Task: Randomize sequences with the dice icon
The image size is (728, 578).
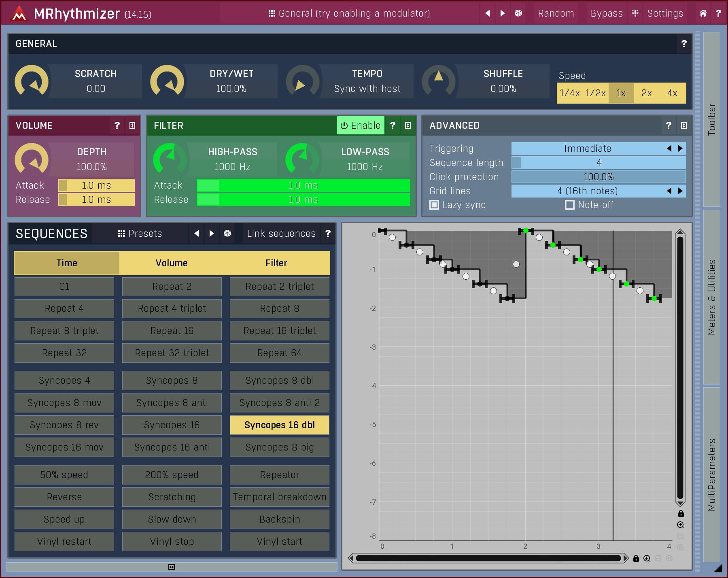Action: click(227, 234)
